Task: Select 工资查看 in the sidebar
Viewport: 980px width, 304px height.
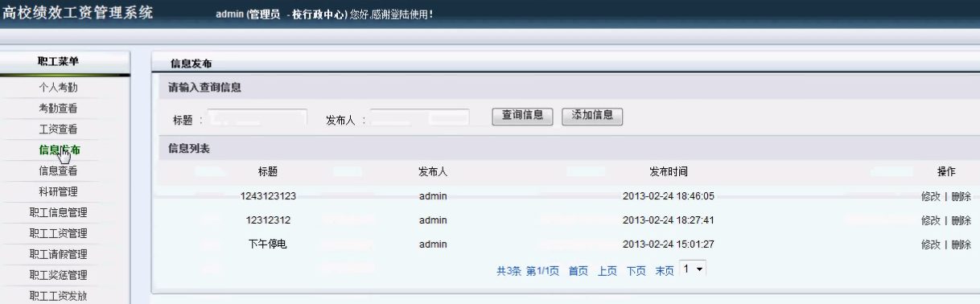Action: 59,129
